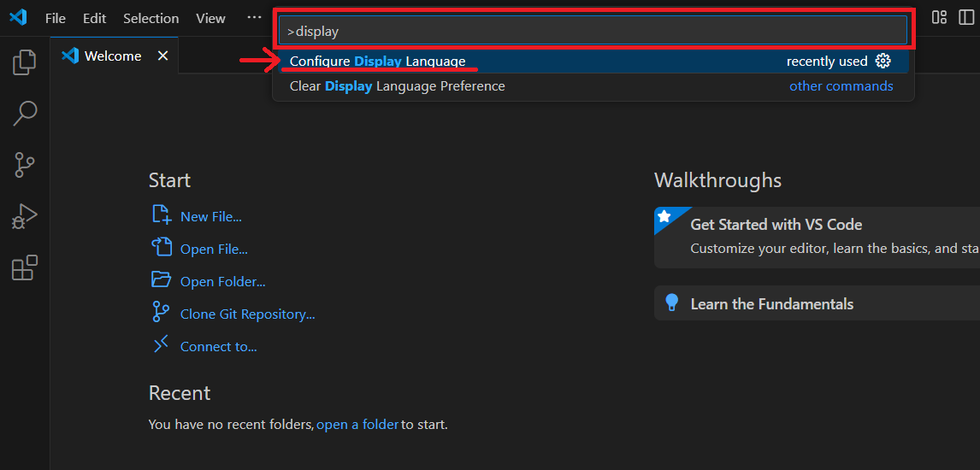
Task: Open the Extensions view icon
Action: [25, 267]
